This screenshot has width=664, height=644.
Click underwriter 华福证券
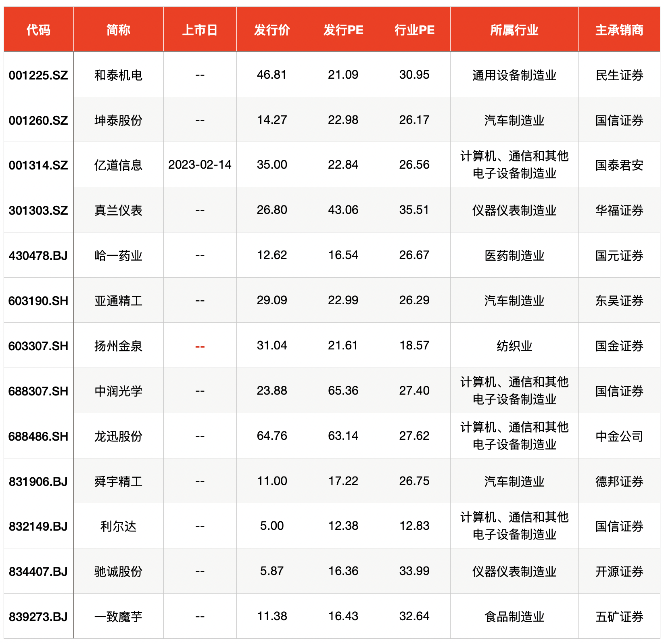619,210
